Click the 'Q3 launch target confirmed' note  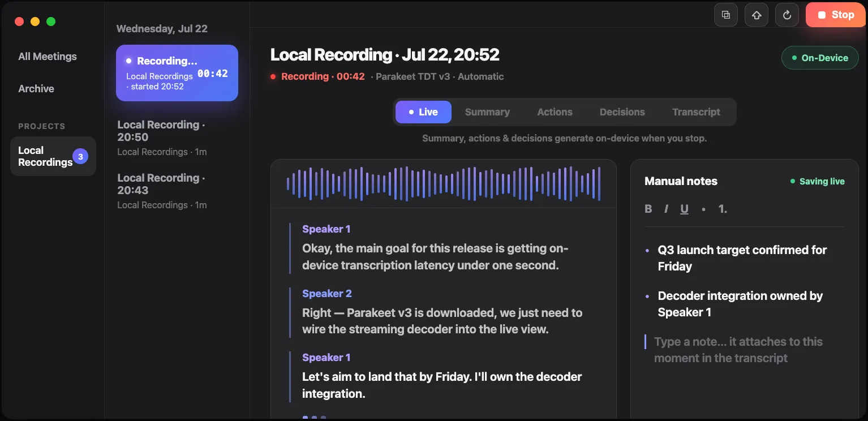pos(742,258)
